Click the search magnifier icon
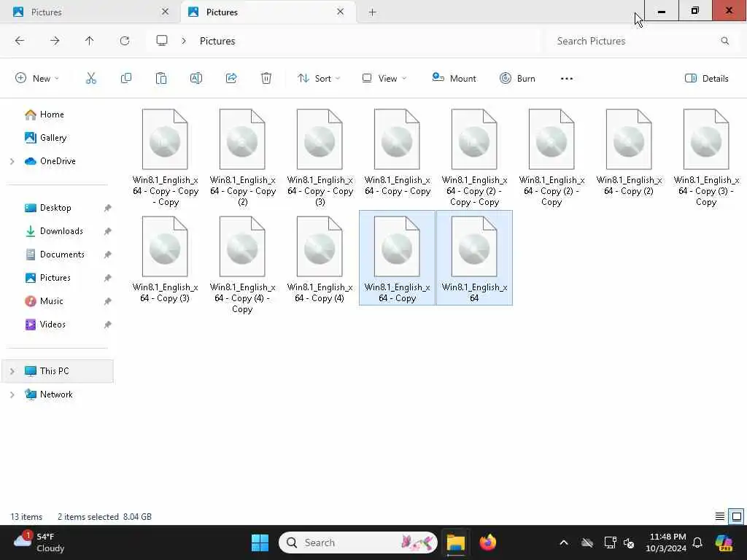The height and width of the screenshot is (560, 747). click(724, 41)
